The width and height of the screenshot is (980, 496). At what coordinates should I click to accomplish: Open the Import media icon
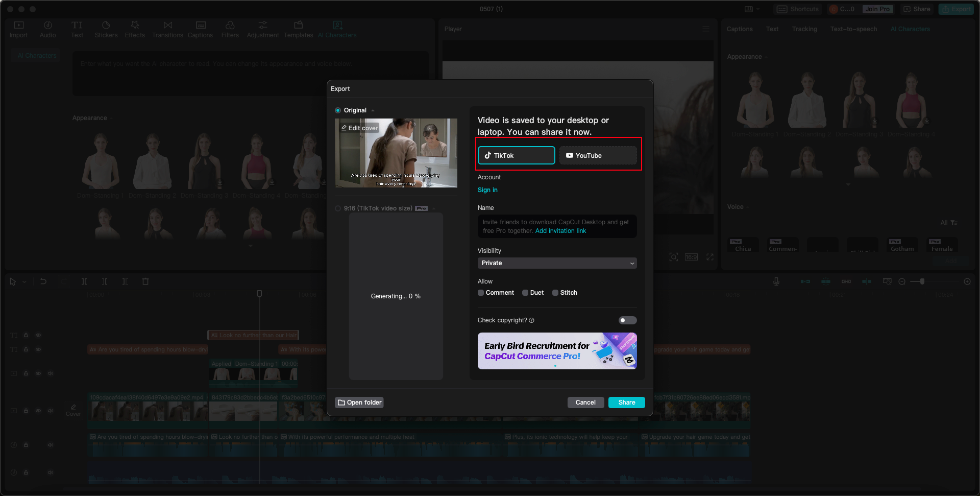click(18, 30)
